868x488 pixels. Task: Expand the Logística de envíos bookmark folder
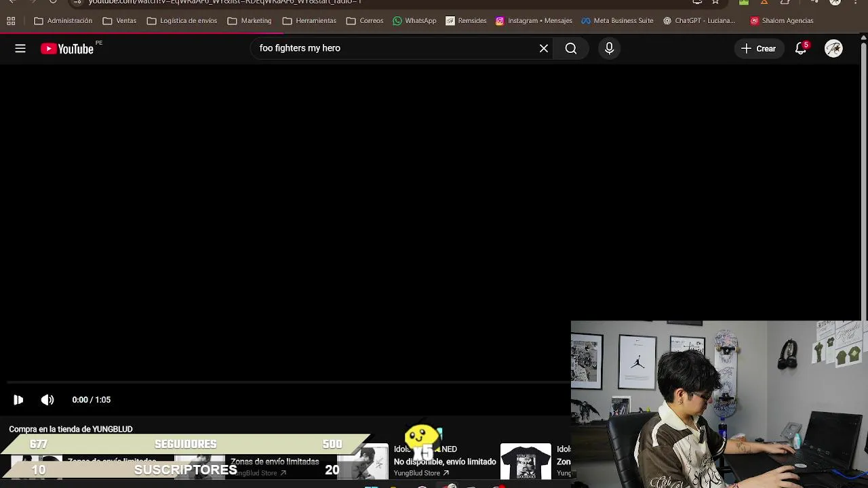click(182, 21)
